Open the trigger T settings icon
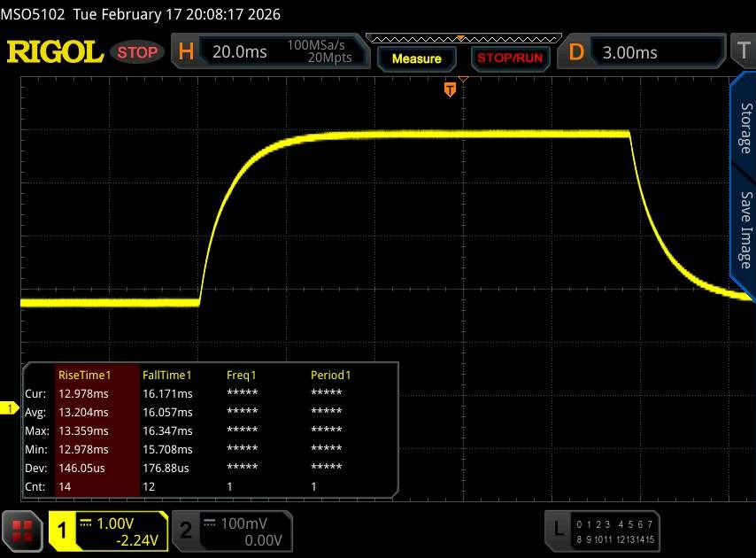 click(x=742, y=52)
